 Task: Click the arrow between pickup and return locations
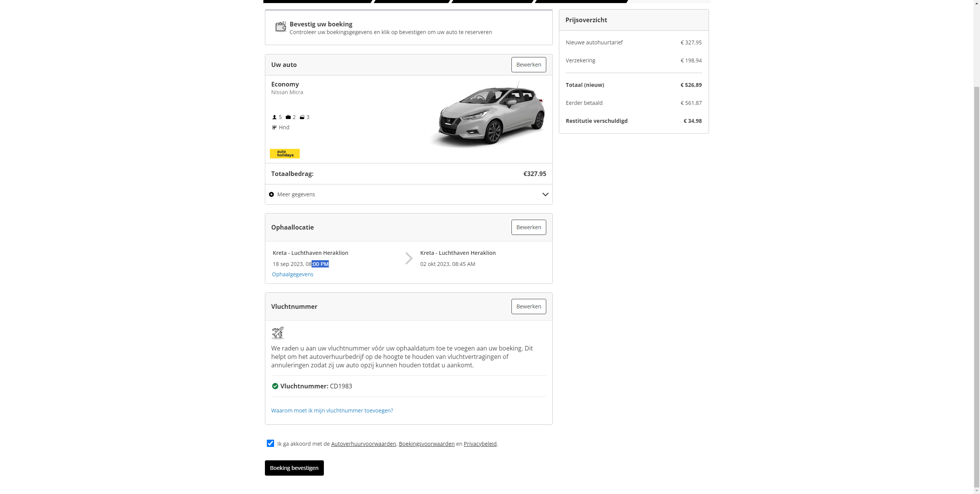[409, 258]
